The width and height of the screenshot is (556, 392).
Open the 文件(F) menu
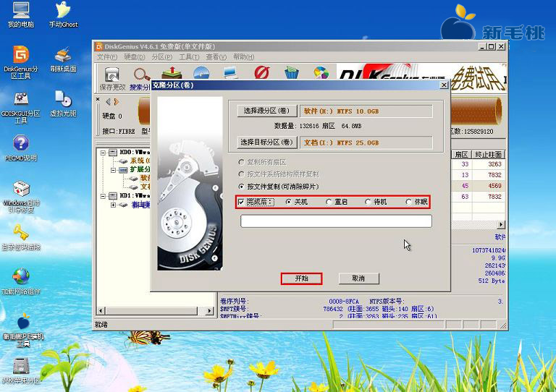pos(107,57)
